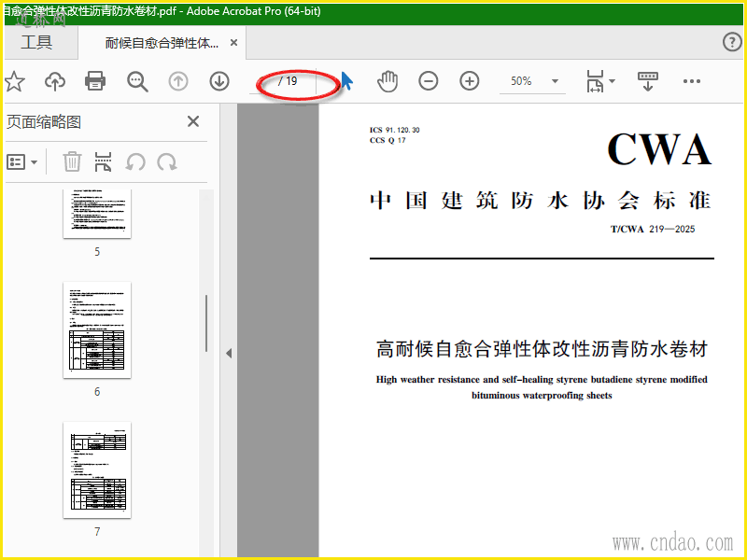The image size is (747, 560).
Task: Activate the hand pan tool
Action: pyautogui.click(x=388, y=81)
